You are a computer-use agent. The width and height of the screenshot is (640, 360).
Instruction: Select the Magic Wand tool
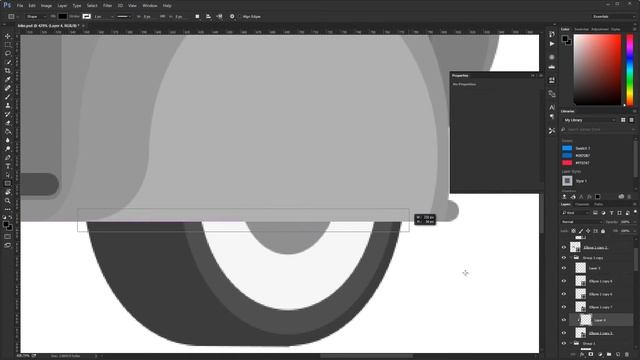[x=8, y=62]
